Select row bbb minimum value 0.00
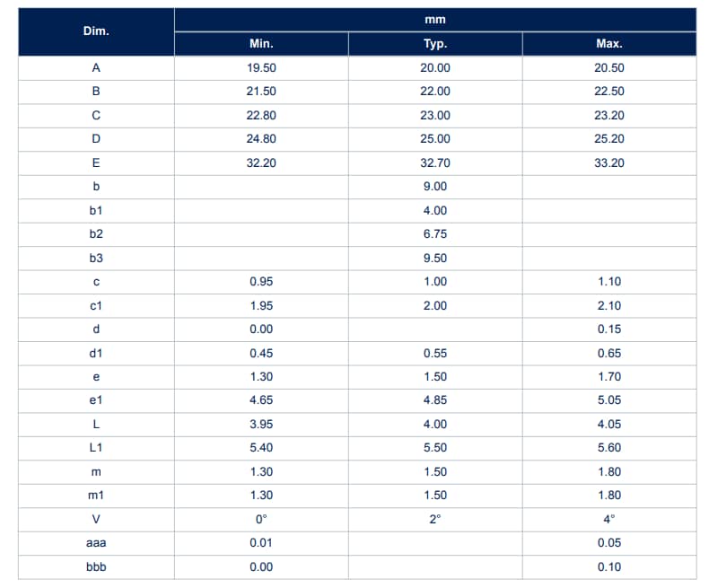The image size is (709, 588). pos(261,567)
